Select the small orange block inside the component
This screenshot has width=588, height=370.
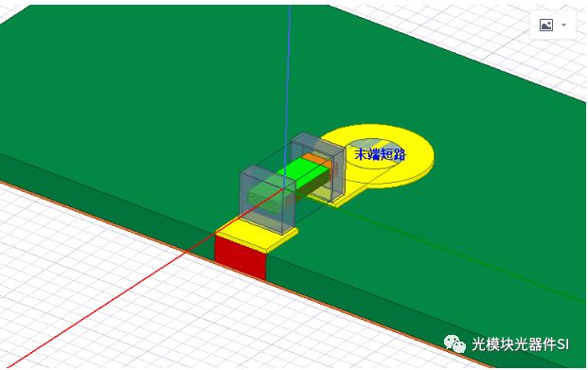click(x=317, y=160)
